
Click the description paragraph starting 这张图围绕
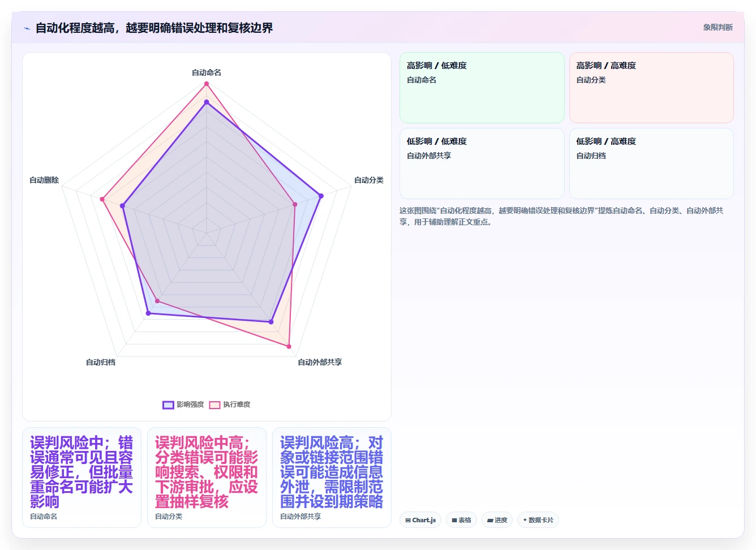click(x=561, y=216)
